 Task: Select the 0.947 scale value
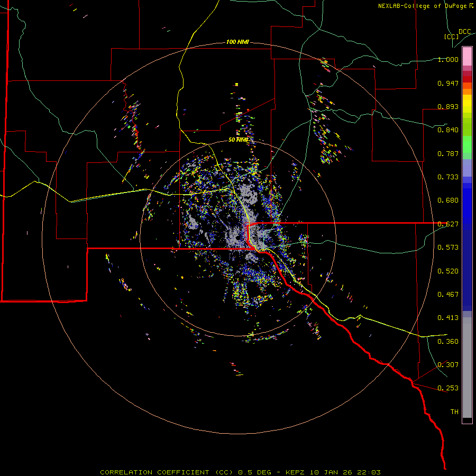[x=448, y=83]
